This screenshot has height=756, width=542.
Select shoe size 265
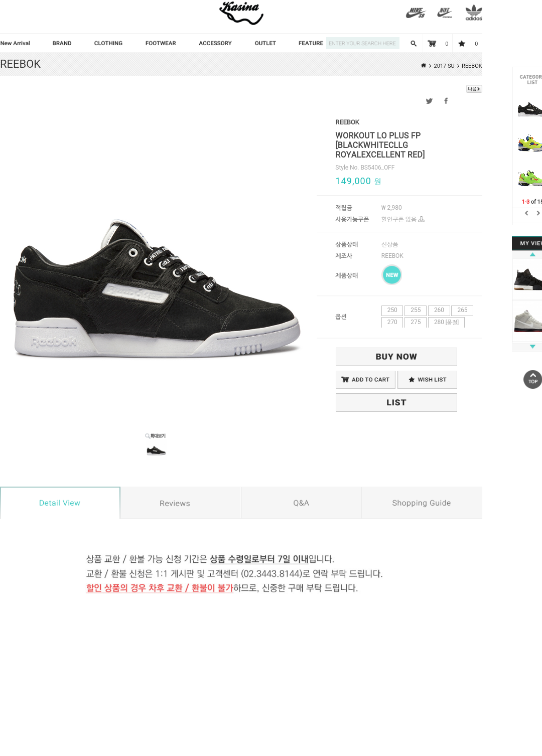[x=462, y=311]
